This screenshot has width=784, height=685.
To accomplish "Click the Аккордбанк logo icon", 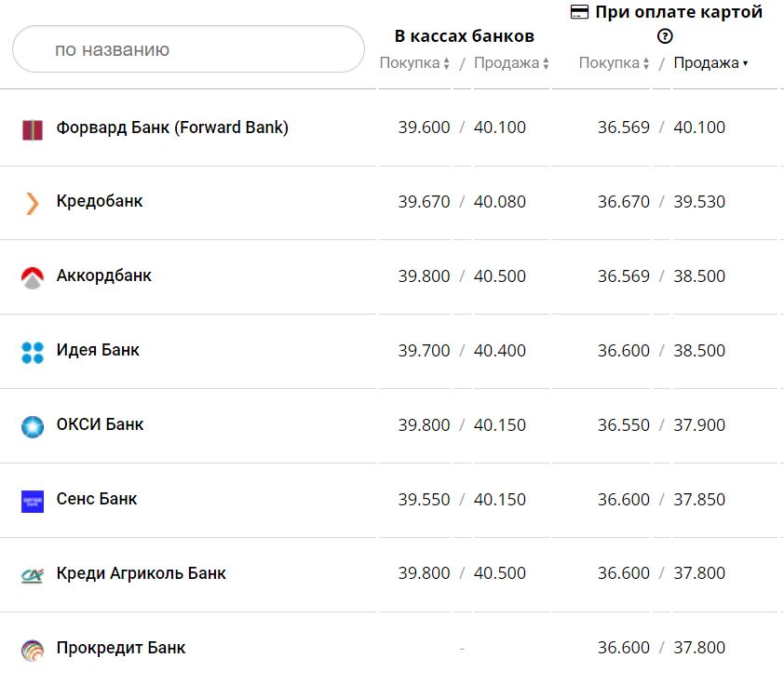I will (x=33, y=277).
